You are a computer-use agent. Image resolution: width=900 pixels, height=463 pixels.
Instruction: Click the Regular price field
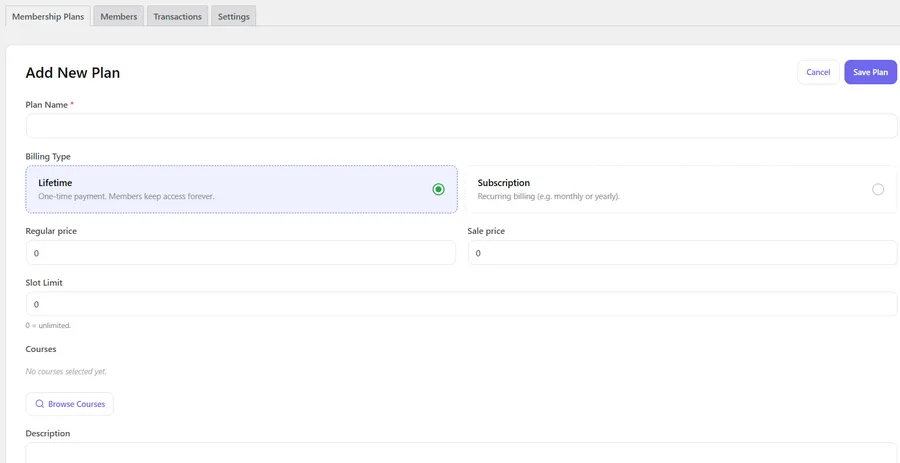point(240,252)
